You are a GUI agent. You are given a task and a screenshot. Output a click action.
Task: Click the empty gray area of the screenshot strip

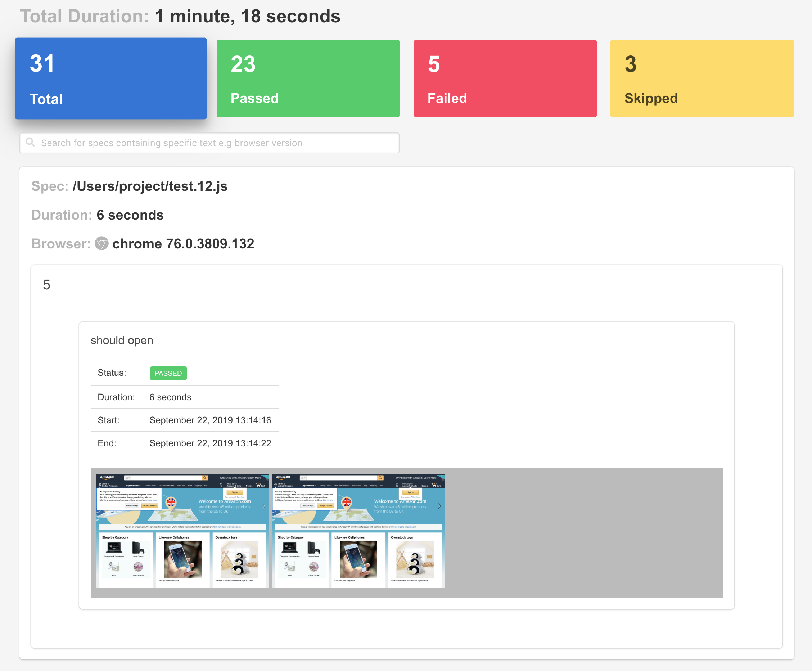pos(583,532)
